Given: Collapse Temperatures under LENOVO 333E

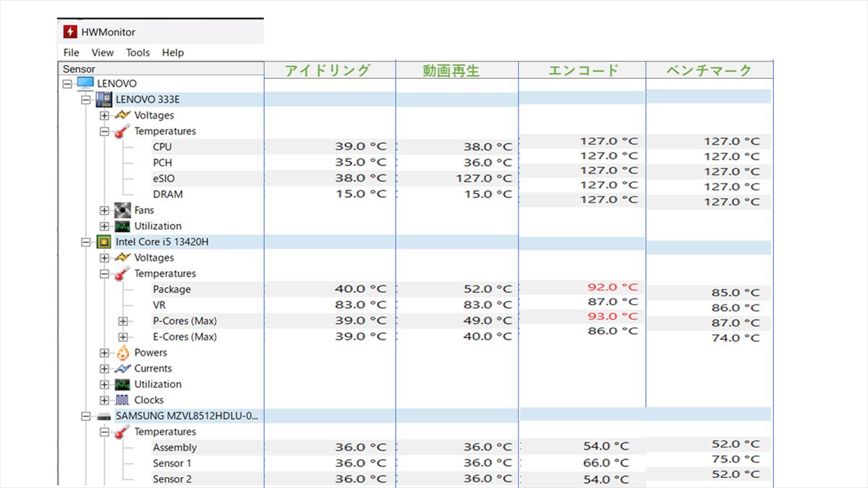Looking at the screenshot, I should [105, 132].
